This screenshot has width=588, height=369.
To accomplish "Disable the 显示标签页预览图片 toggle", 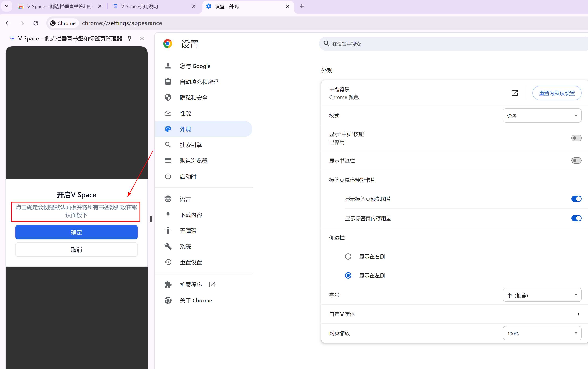I will pos(576,199).
